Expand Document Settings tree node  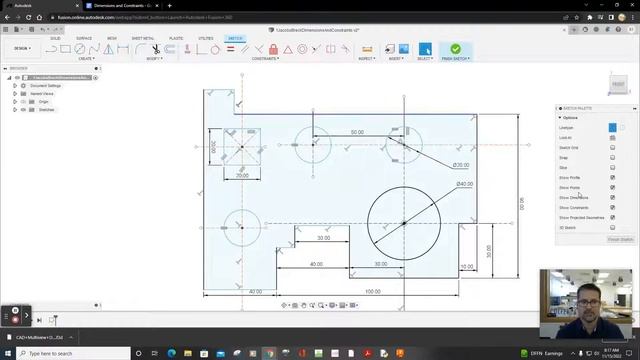[x=15, y=86]
